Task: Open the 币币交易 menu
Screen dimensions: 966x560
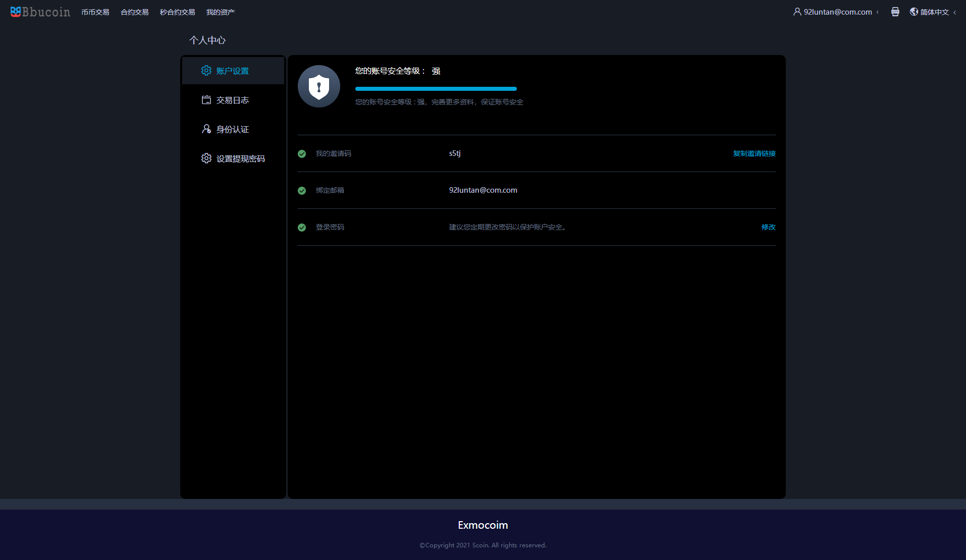Action: click(95, 12)
